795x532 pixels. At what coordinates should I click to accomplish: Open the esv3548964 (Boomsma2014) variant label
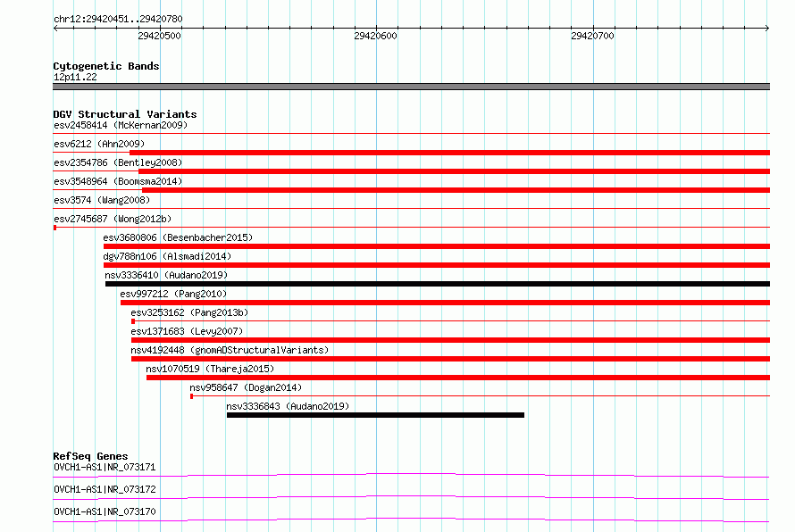click(118, 181)
